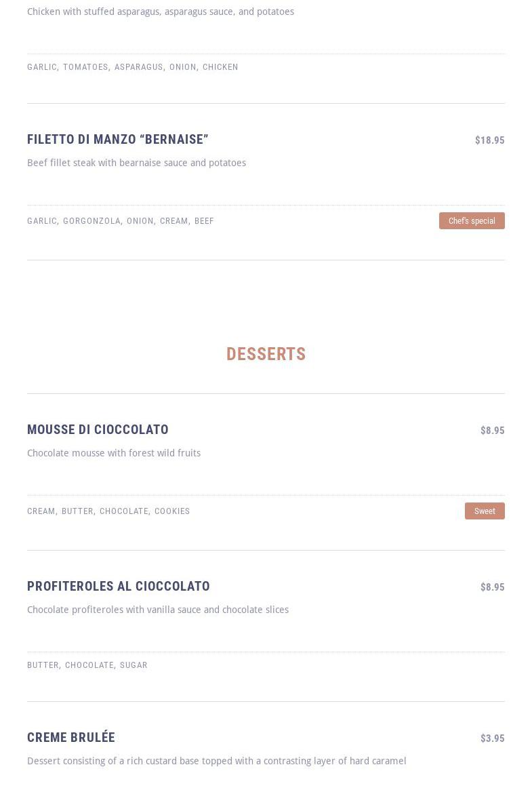Click the rich custard base description
The width and height of the screenshot is (532, 788).
(217, 762)
